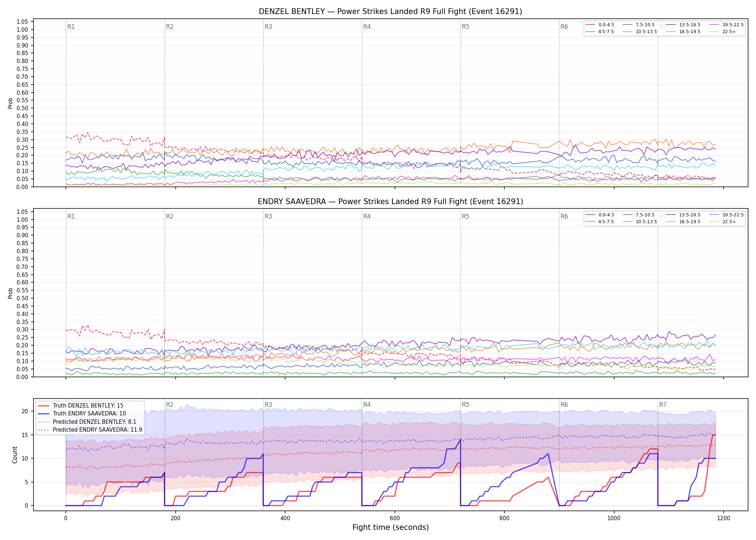Click the 13.5-16.5 legend entry in top chart

click(684, 25)
